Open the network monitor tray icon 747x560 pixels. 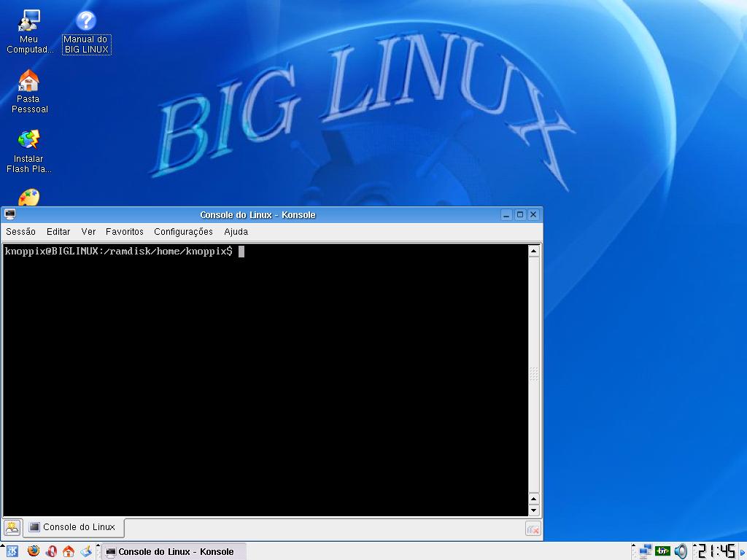[x=645, y=551]
